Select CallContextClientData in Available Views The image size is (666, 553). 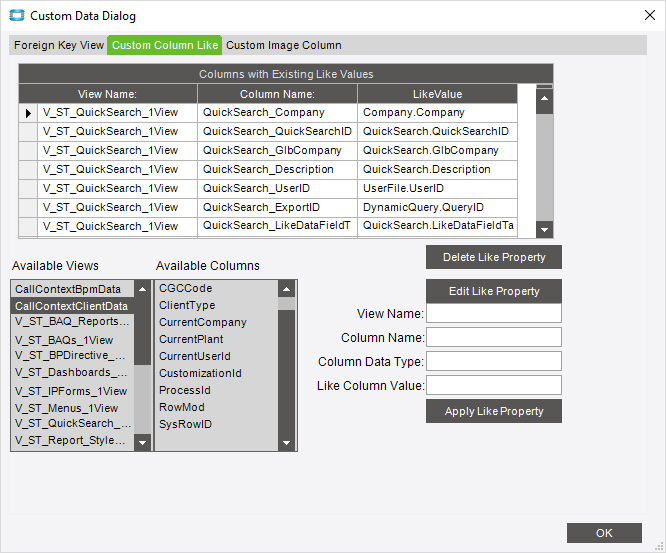(72, 306)
